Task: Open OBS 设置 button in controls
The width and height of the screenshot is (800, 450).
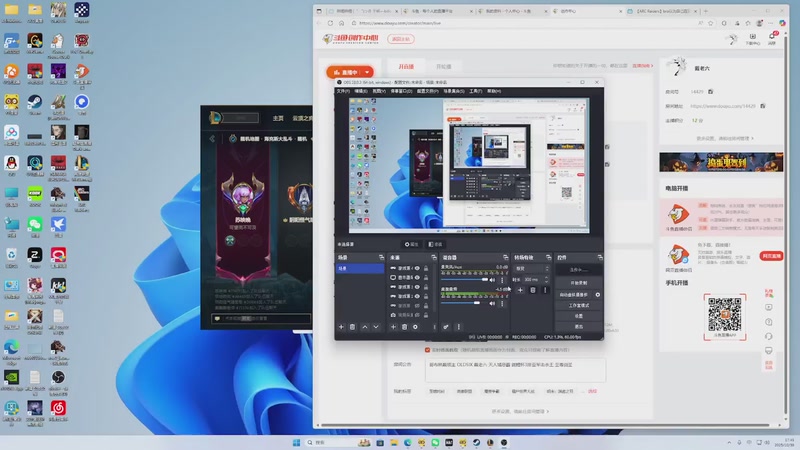Action: [579, 316]
